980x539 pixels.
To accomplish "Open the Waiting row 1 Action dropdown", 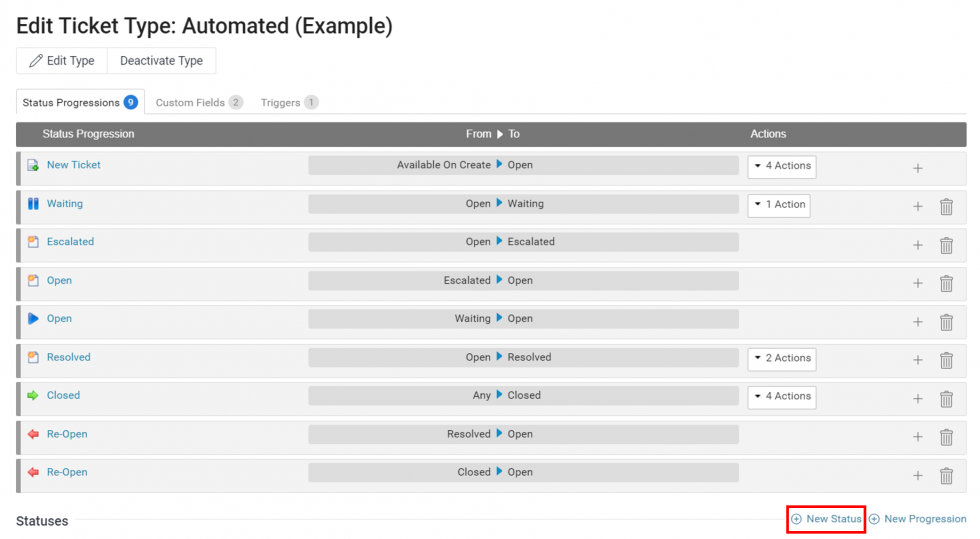I will tap(779, 205).
